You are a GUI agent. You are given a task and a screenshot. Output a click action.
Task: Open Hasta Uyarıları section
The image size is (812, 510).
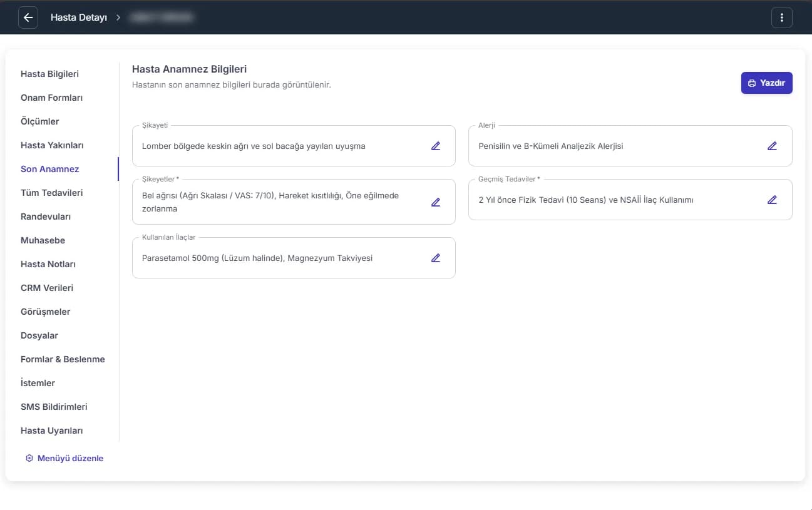[52, 431]
